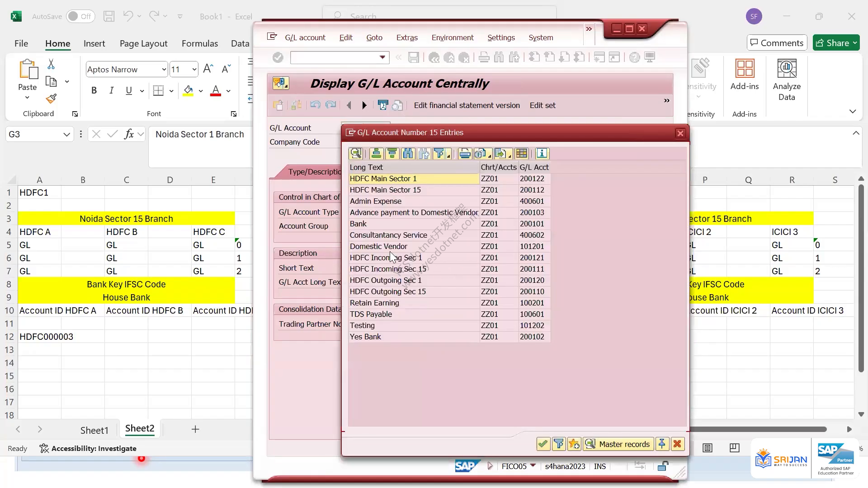The height and width of the screenshot is (488, 868).
Task: Click the filter funnel icon at popup bottom
Action: click(x=559, y=444)
